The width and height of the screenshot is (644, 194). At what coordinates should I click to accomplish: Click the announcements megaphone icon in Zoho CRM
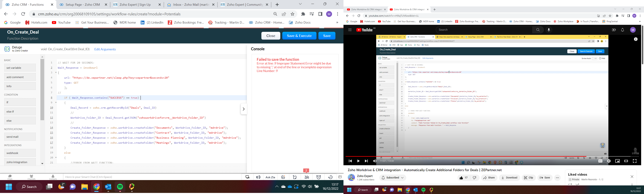(x=258, y=177)
